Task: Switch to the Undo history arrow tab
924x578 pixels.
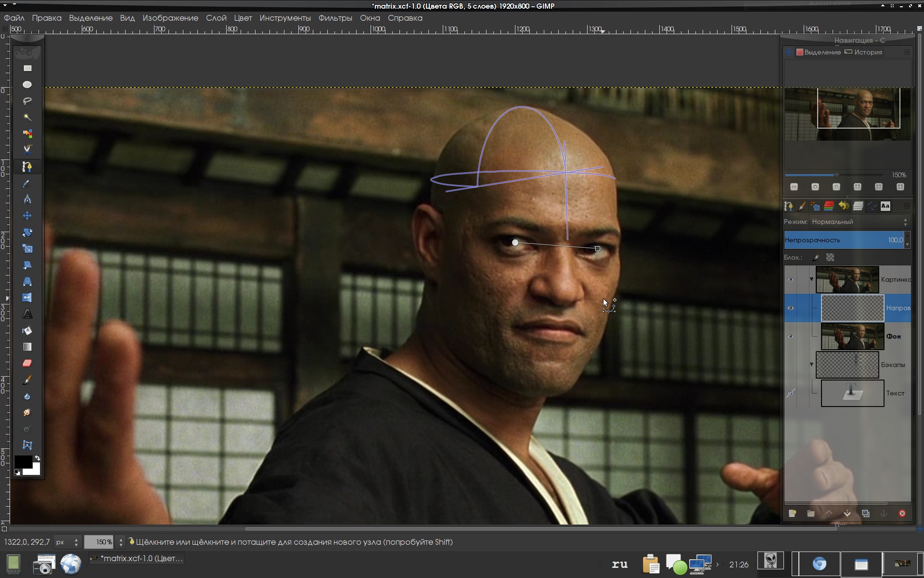Action: click(844, 206)
